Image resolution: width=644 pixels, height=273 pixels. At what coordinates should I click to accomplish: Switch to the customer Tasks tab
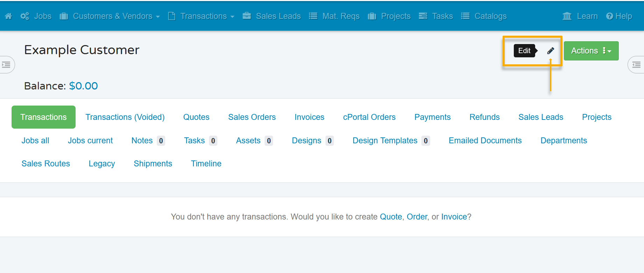201,141
